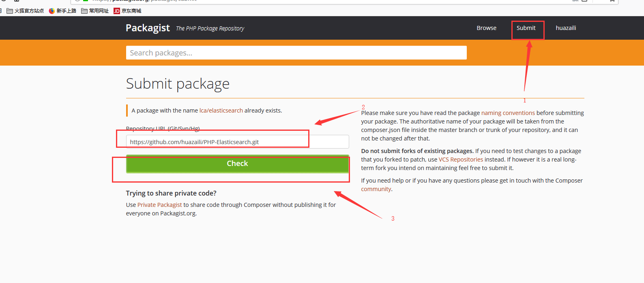
Task: Open the 火狐官方站点 bookmark folder
Action: click(25, 11)
